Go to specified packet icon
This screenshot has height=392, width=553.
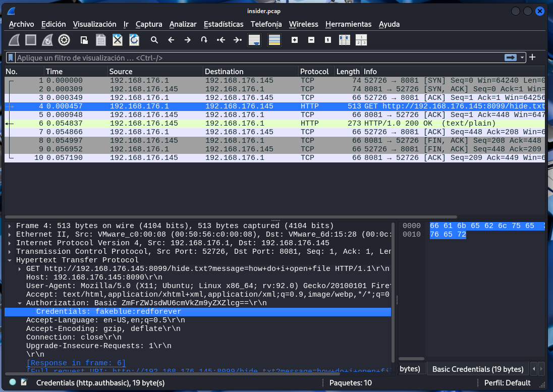(204, 40)
